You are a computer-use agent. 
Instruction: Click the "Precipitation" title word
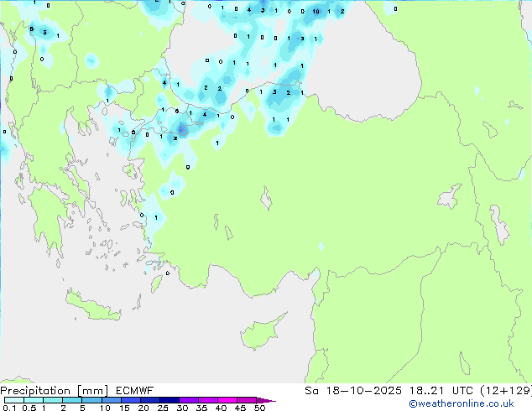coord(35,391)
